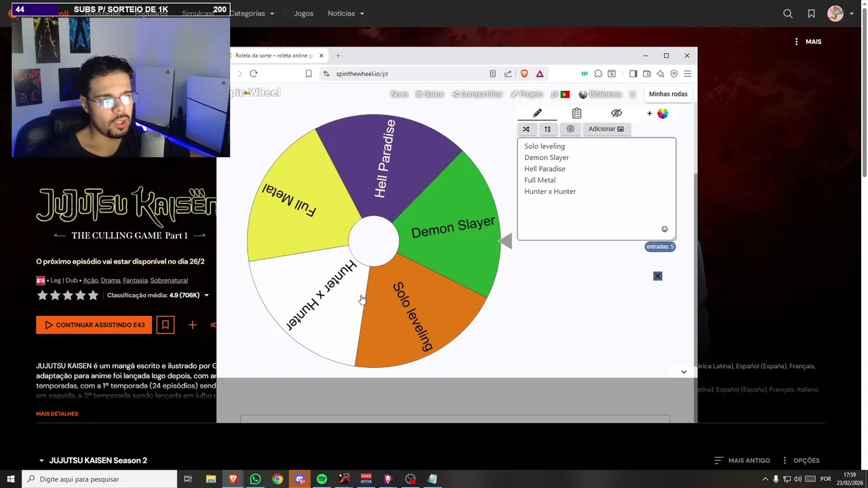
Task: Open Jujutsu Kaisen Season 2 selector
Action: click(x=94, y=460)
